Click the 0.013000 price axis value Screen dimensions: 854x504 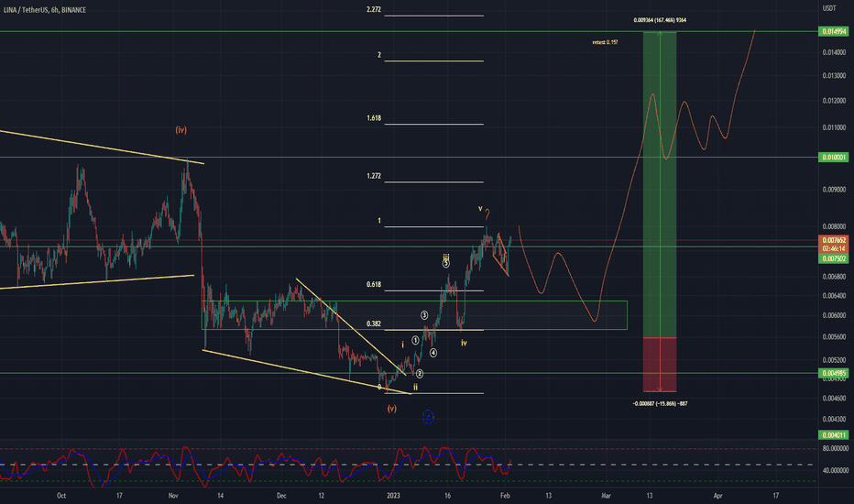pyautogui.click(x=834, y=76)
